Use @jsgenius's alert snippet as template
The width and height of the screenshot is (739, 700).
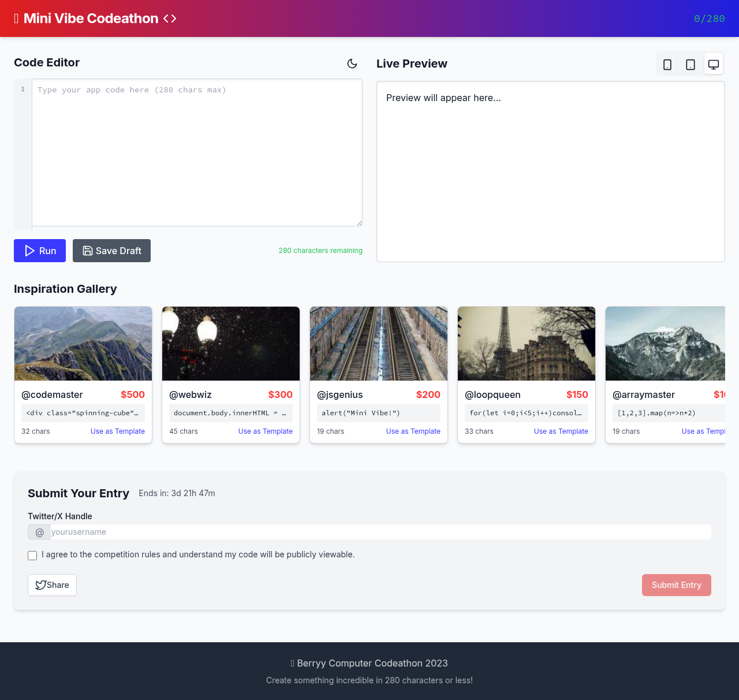click(413, 431)
